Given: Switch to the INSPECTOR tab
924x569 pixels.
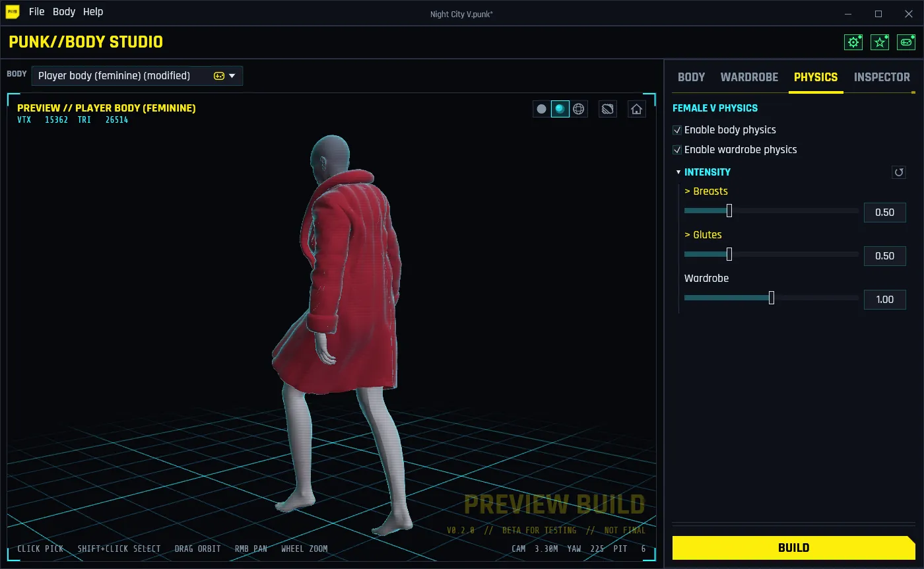Looking at the screenshot, I should click(882, 77).
